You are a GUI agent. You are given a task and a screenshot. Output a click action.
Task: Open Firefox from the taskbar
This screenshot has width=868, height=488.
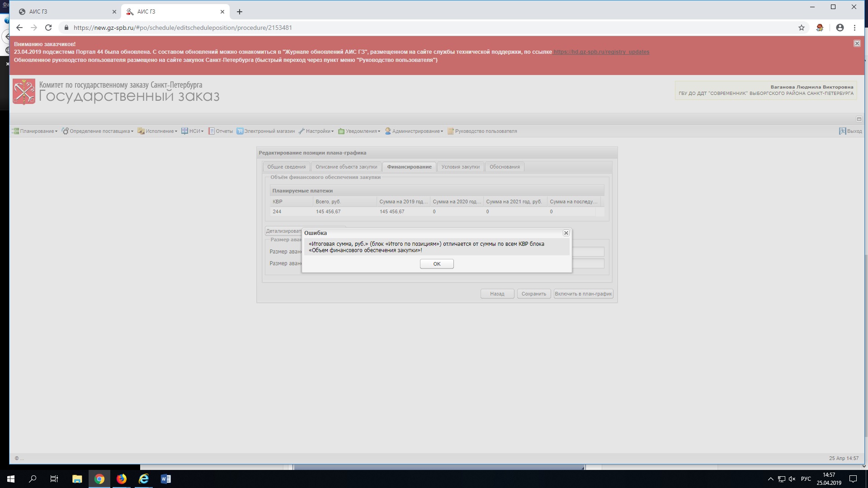[122, 479]
